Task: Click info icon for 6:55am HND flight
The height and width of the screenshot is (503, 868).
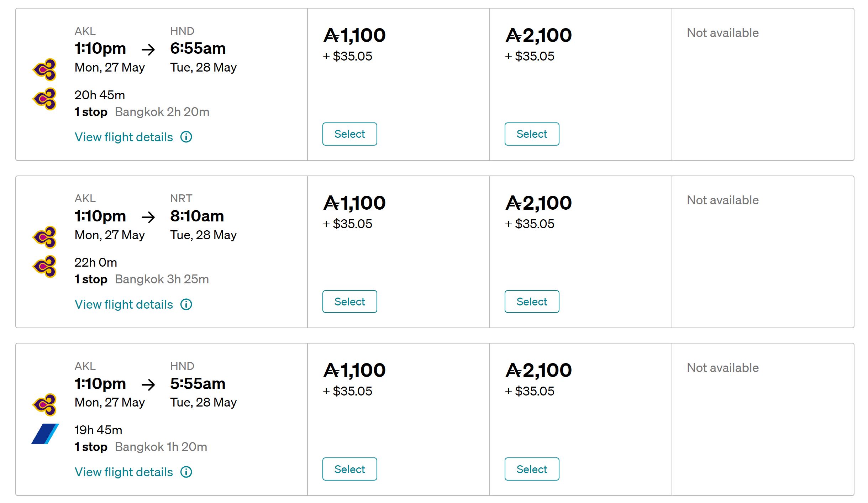Action: point(186,137)
